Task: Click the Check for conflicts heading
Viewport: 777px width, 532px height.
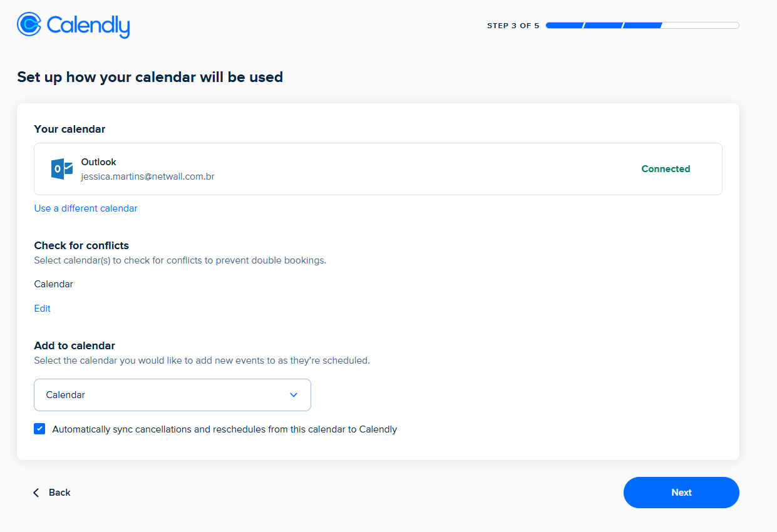Action: [81, 245]
